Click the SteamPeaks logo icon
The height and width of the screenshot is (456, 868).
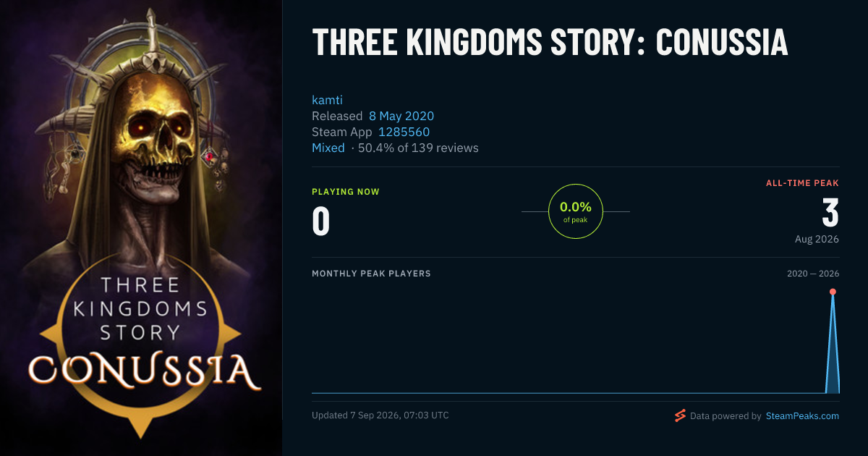[x=680, y=415]
